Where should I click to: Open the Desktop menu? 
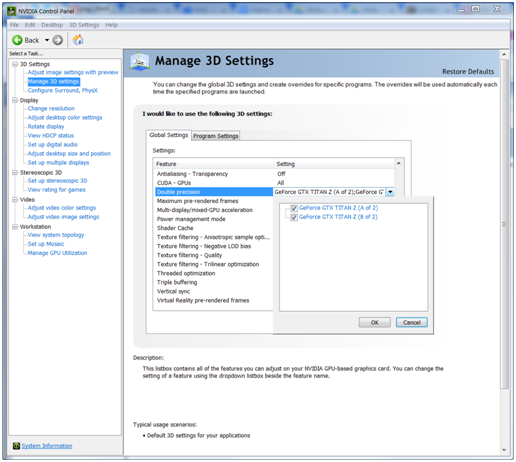point(52,25)
